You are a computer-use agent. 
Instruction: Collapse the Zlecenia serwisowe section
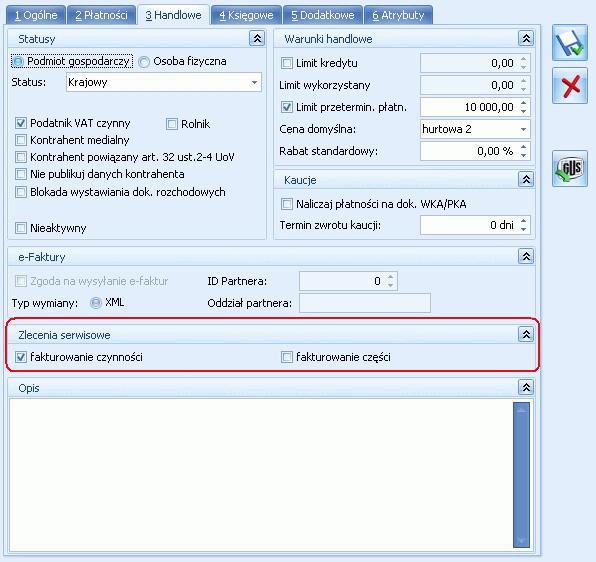[x=526, y=334]
